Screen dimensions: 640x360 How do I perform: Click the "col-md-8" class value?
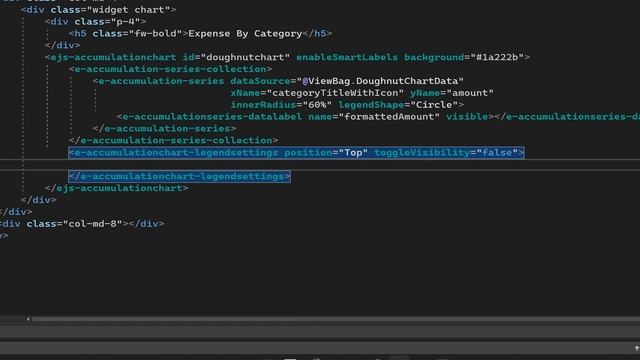(x=92, y=224)
